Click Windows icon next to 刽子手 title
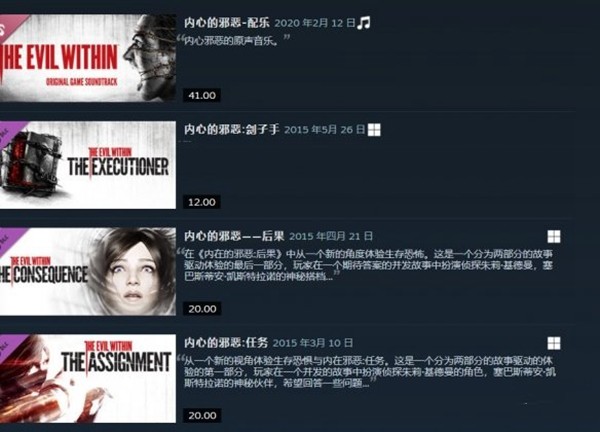600x432 pixels. (x=374, y=130)
